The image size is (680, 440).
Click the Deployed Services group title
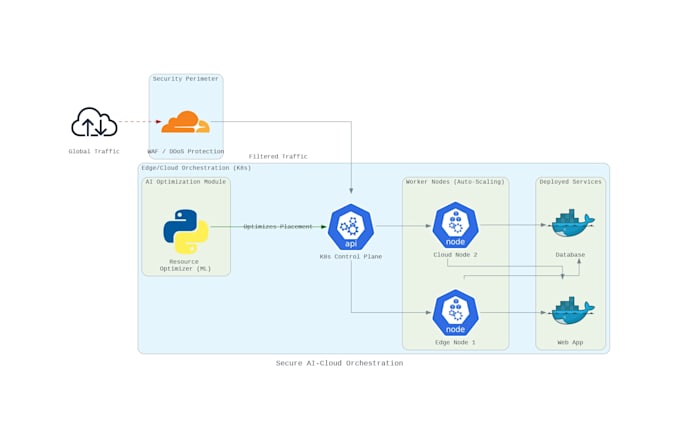(x=571, y=182)
